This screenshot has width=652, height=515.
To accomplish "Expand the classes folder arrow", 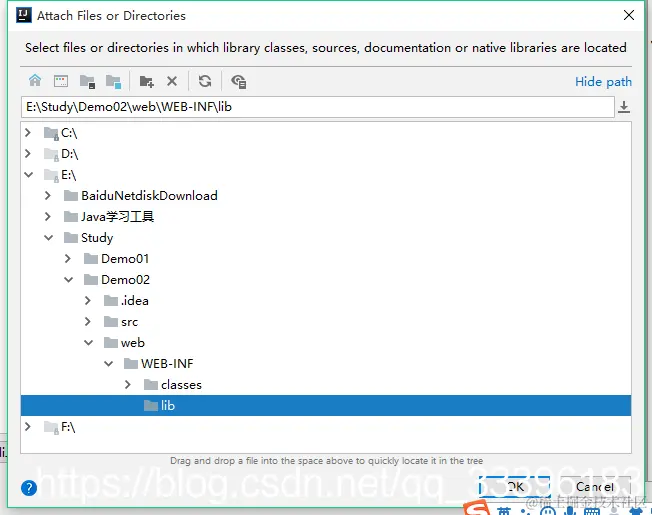I will (128, 384).
